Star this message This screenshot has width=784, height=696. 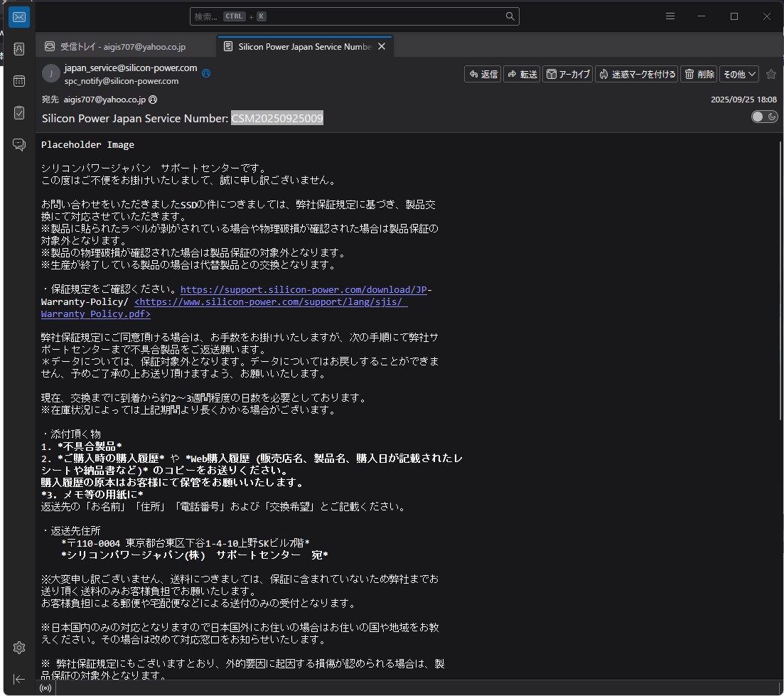coord(771,74)
